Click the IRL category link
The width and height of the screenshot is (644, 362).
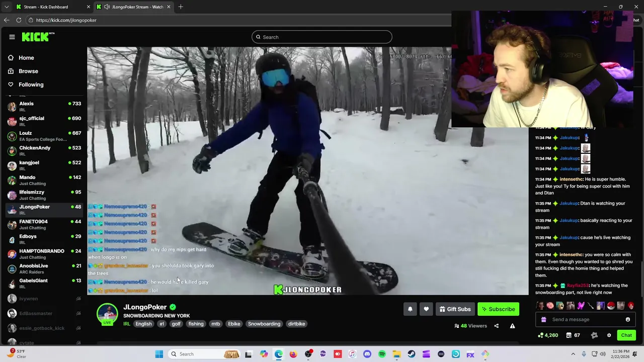(x=127, y=324)
